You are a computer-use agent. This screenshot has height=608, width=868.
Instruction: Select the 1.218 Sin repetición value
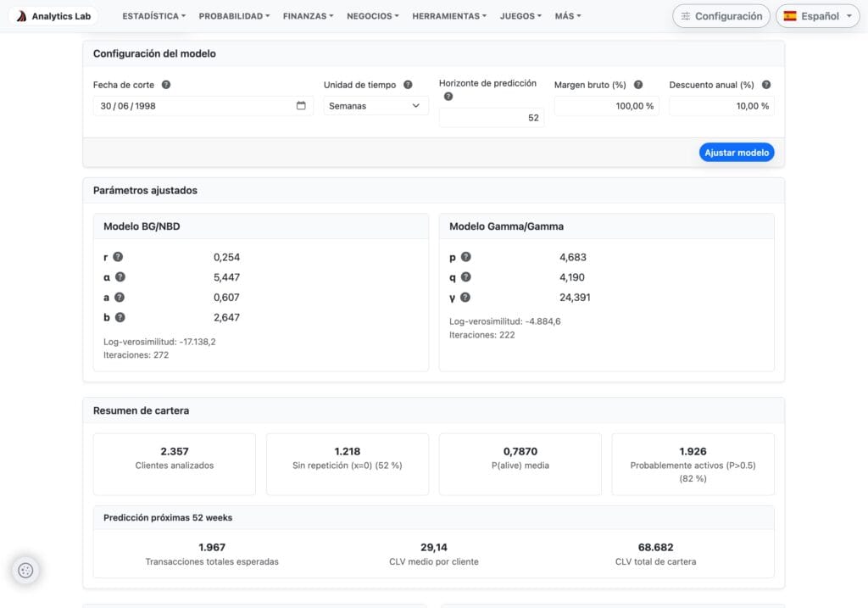click(x=347, y=451)
